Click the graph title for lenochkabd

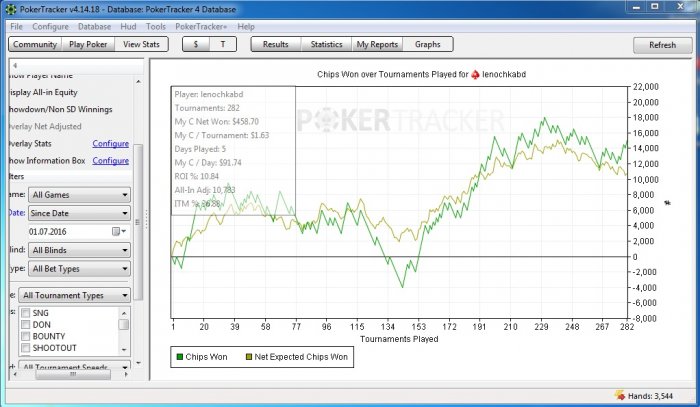(x=421, y=75)
